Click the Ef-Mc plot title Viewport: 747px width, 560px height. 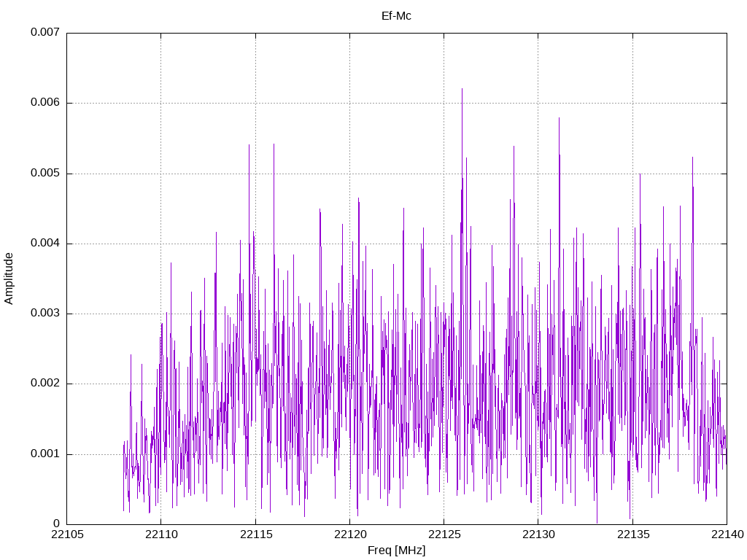click(396, 16)
